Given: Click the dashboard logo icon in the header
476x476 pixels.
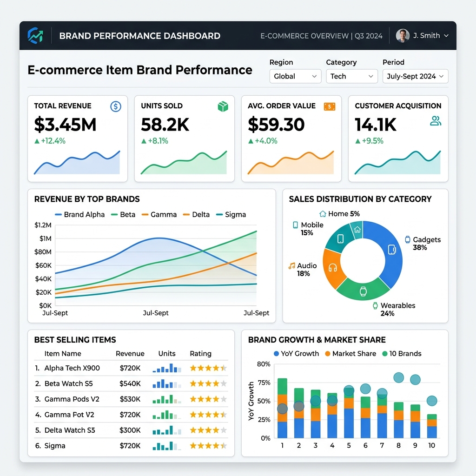Looking at the screenshot, I should pyautogui.click(x=35, y=35).
